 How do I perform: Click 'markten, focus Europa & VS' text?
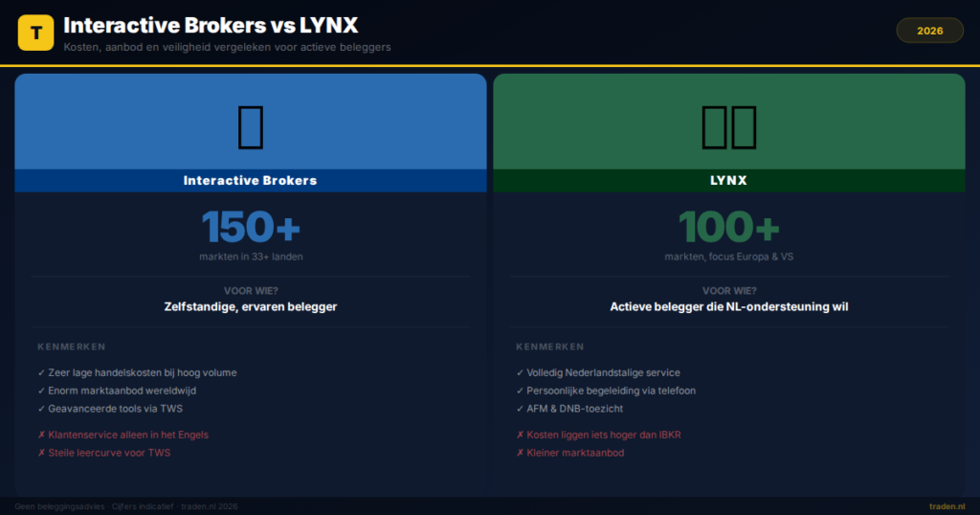tap(728, 257)
